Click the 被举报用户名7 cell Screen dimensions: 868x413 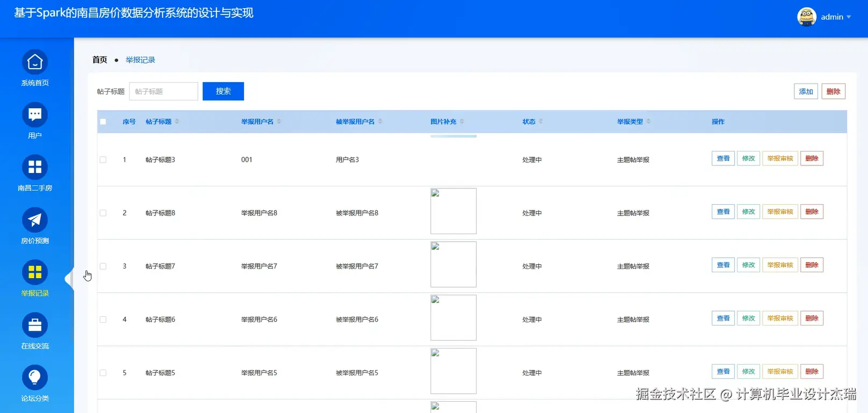pos(357,266)
